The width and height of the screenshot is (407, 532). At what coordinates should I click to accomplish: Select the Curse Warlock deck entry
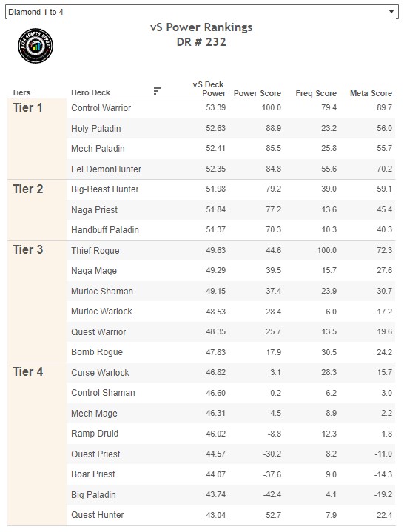[x=100, y=372]
